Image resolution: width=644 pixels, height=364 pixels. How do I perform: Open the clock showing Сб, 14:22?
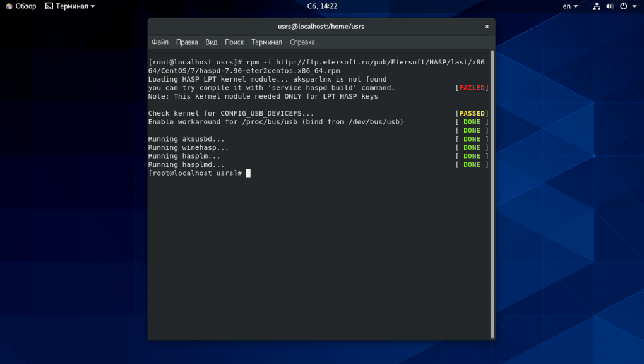tap(322, 6)
